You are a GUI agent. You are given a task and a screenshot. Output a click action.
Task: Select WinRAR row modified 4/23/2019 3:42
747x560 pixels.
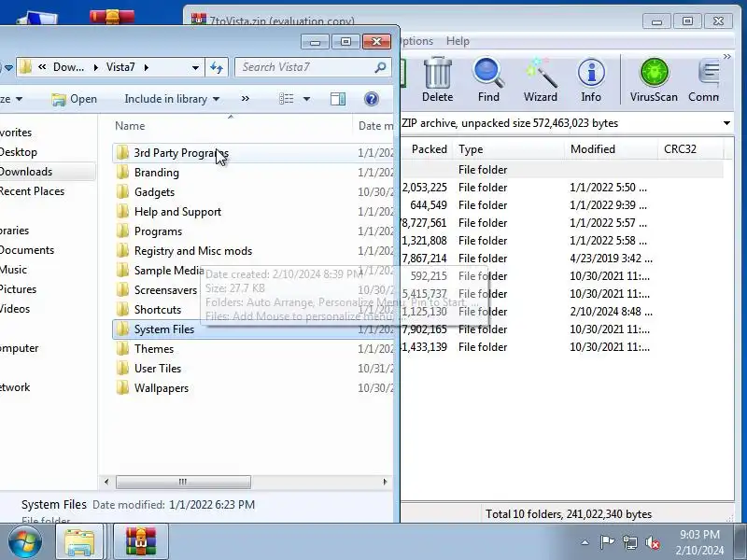tap(562, 259)
